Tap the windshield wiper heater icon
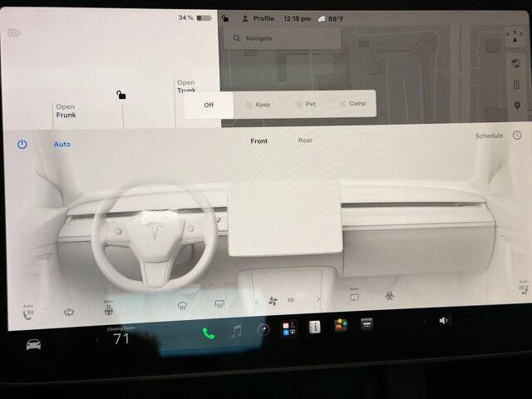The height and width of the screenshot is (399, 532). click(x=69, y=313)
